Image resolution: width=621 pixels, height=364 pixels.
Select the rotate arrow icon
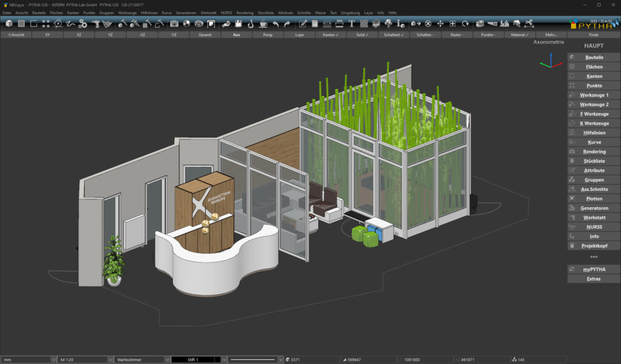coord(465,24)
